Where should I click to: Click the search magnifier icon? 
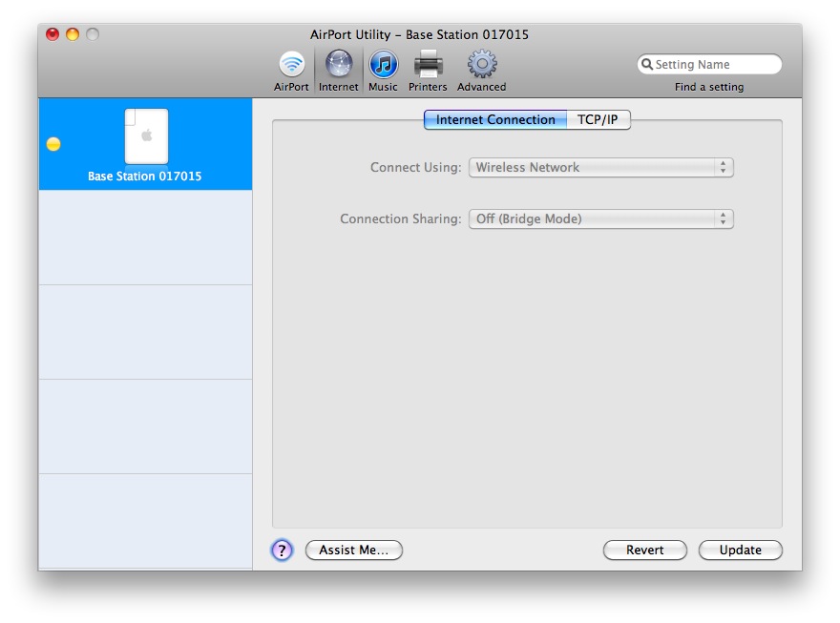[646, 64]
